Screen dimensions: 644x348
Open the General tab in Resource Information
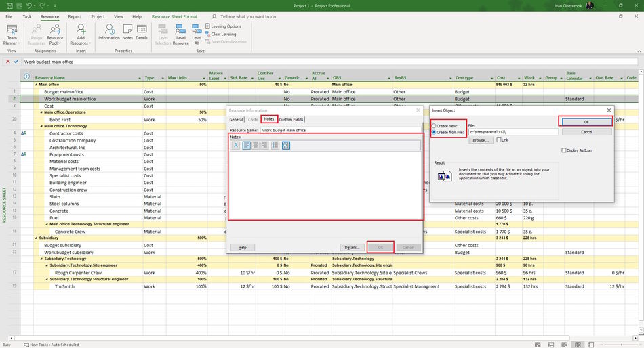click(x=236, y=119)
